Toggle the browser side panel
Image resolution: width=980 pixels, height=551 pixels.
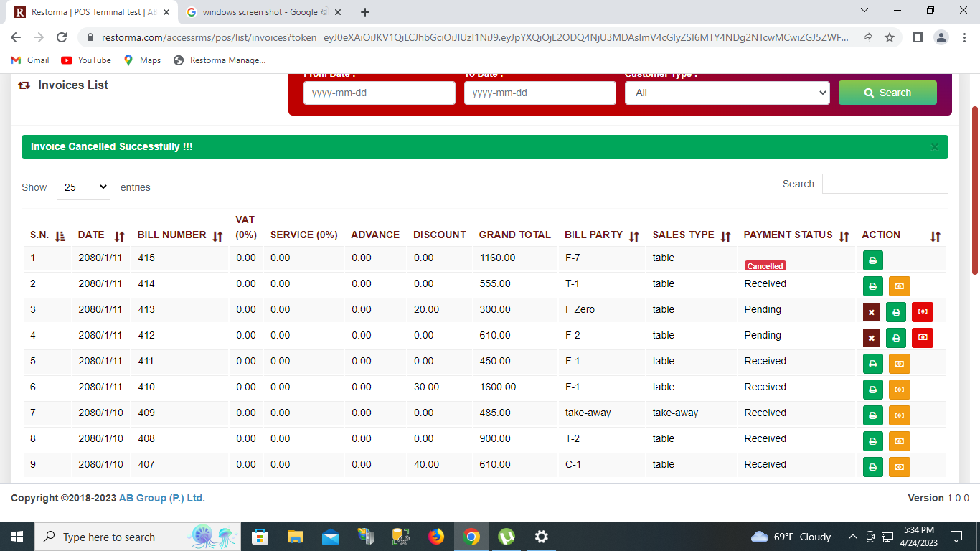point(918,37)
